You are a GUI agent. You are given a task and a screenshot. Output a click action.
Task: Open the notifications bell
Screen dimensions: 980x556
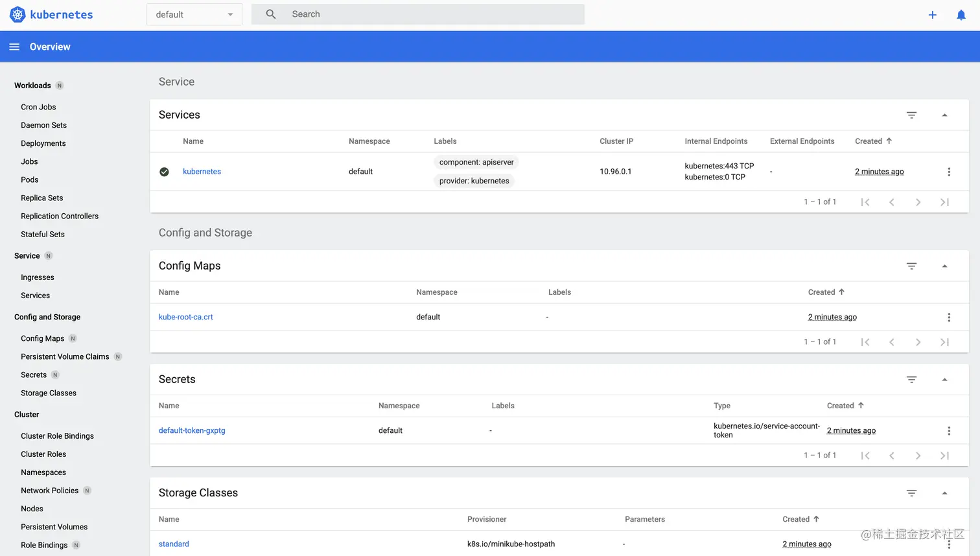[961, 15]
